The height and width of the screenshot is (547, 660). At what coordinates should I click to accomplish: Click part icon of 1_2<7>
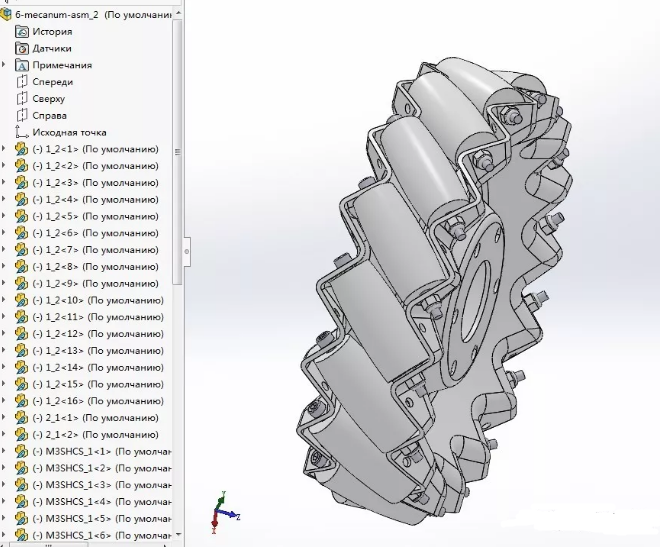pos(21,250)
